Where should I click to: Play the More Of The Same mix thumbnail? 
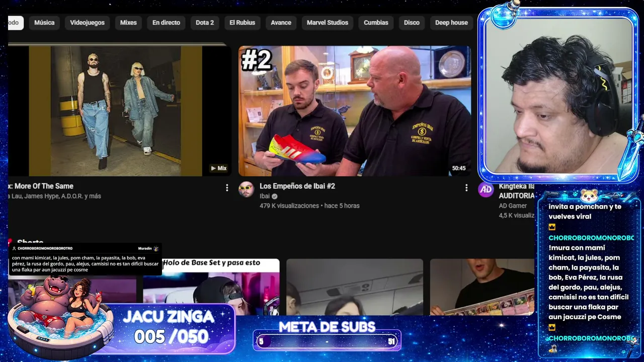[119, 111]
